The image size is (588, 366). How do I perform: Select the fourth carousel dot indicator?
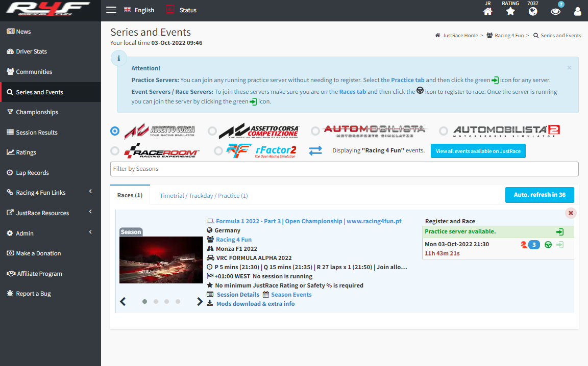(178, 302)
